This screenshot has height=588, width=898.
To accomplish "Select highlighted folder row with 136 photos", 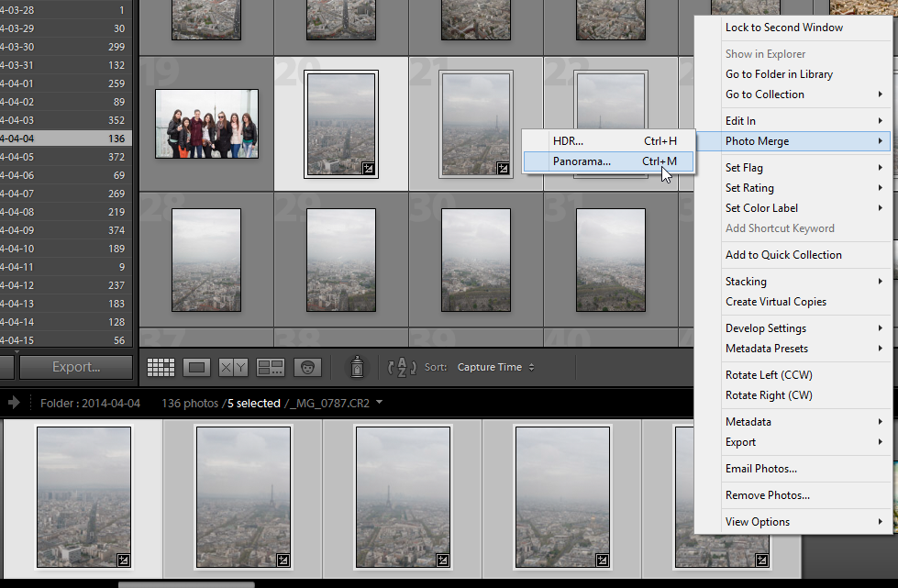I will pyautogui.click(x=66, y=139).
